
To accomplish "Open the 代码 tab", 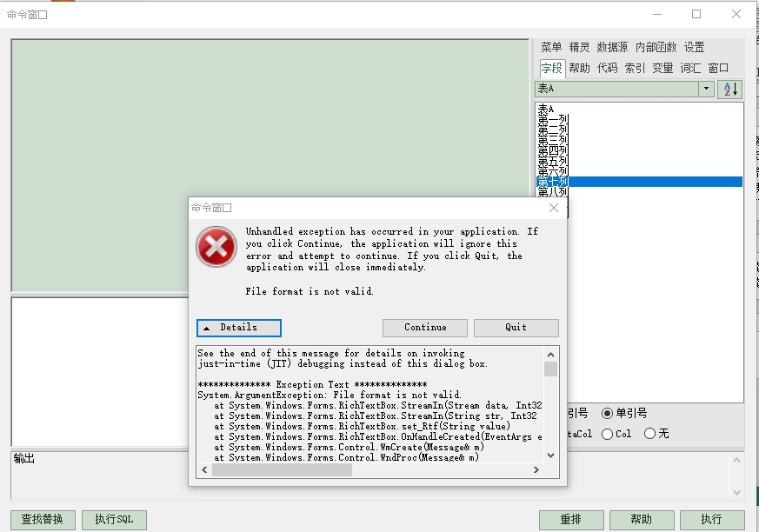I will click(x=607, y=68).
